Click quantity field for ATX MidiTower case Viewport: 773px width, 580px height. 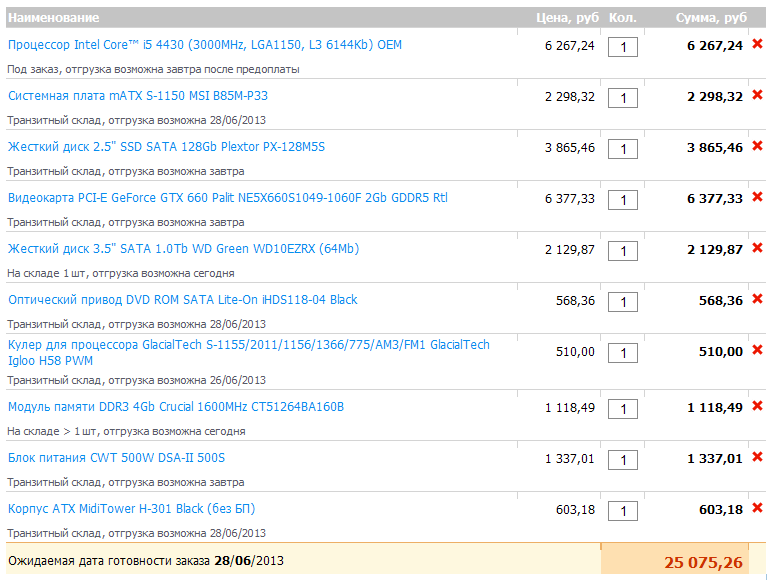pyautogui.click(x=622, y=511)
